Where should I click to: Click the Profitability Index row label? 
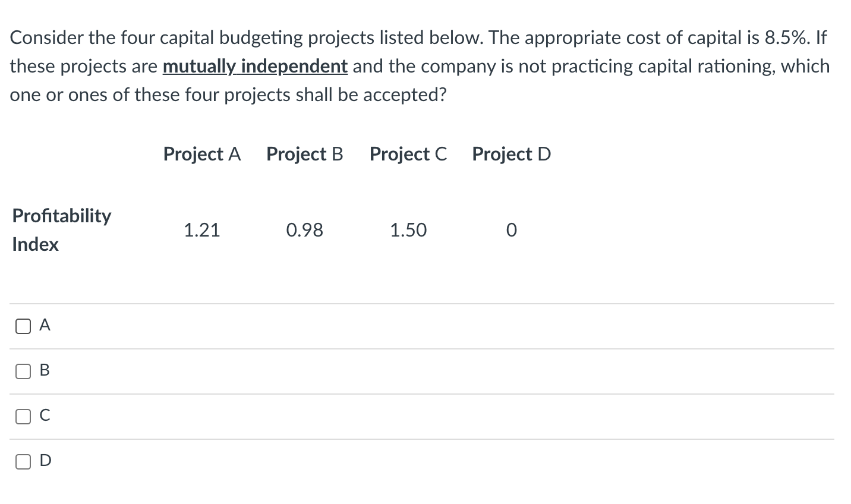coord(61,229)
